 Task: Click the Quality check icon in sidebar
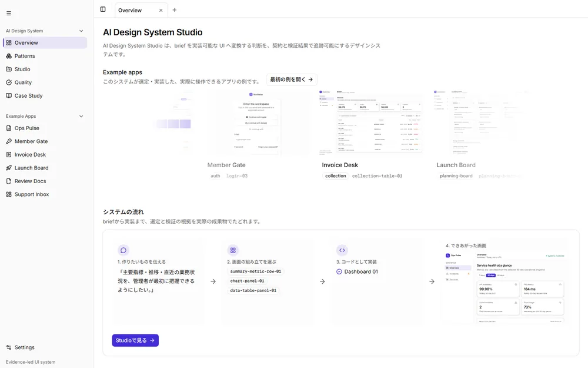tap(9, 82)
